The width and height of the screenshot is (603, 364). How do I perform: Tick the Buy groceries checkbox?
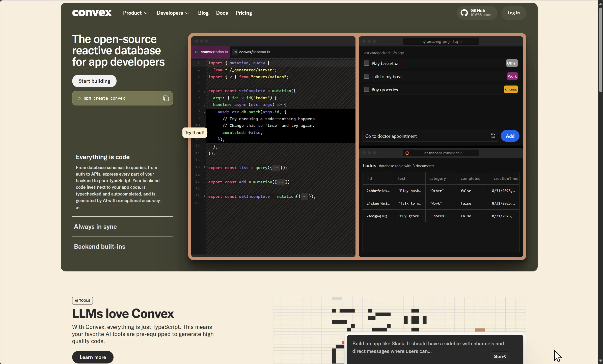(x=367, y=90)
